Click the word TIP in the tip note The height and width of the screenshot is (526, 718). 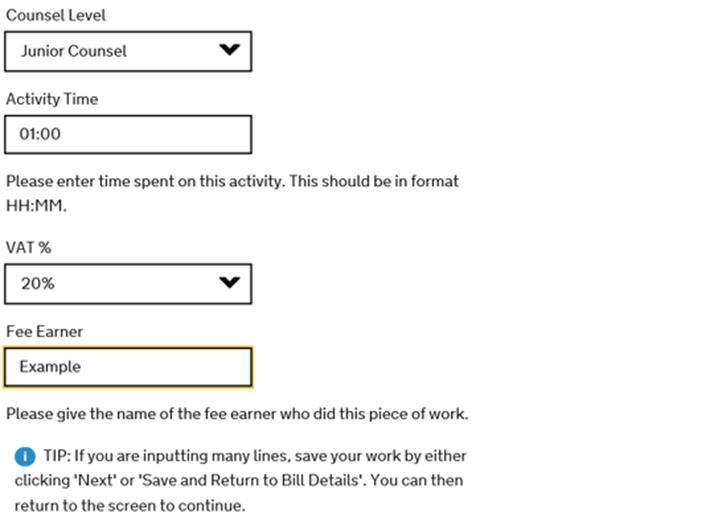pyautogui.click(x=56, y=456)
